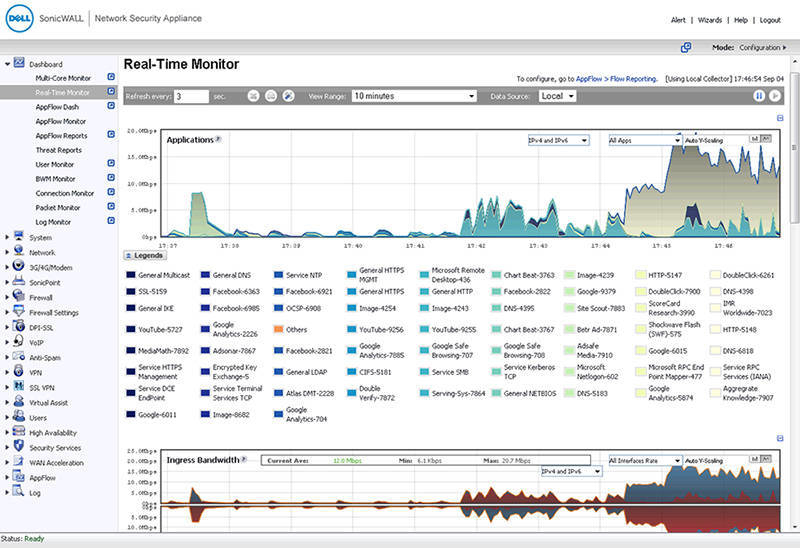Open System section icon in sidebar
This screenshot has height=548, width=800.
(x=19, y=236)
